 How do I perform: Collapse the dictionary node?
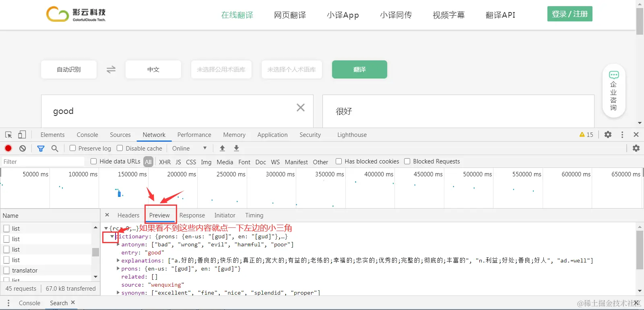pyautogui.click(x=112, y=237)
